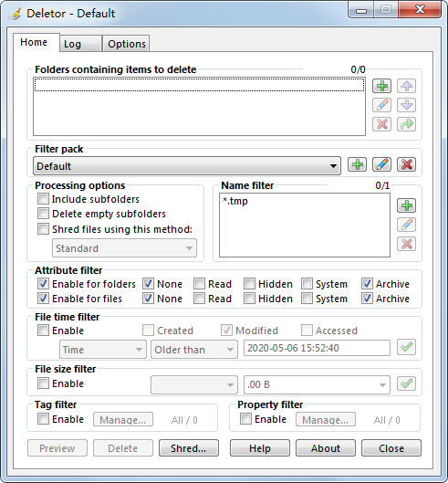This screenshot has width=448, height=483.
Task: Move folder down with the arrow icon
Action: (x=406, y=105)
